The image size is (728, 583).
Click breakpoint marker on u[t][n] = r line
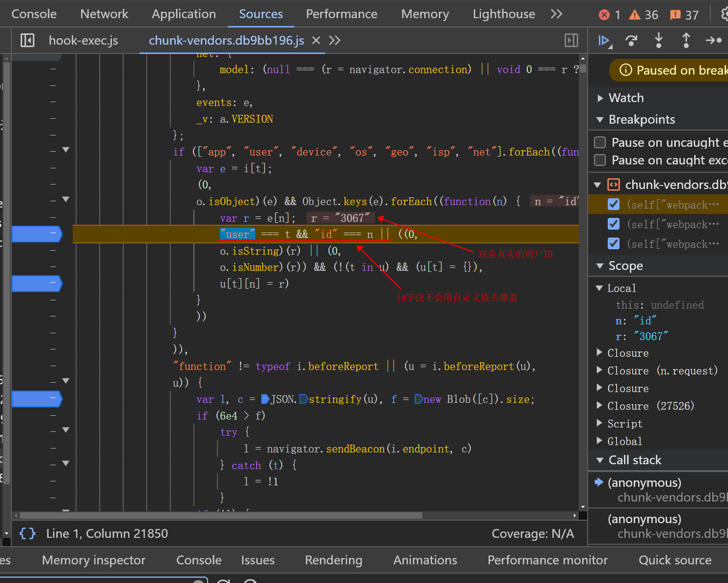pyautogui.click(x=37, y=283)
